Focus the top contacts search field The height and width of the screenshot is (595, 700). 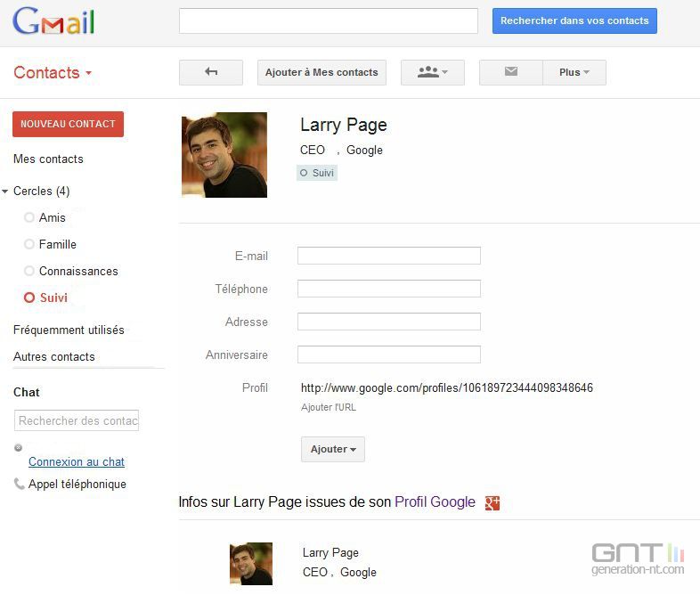328,20
